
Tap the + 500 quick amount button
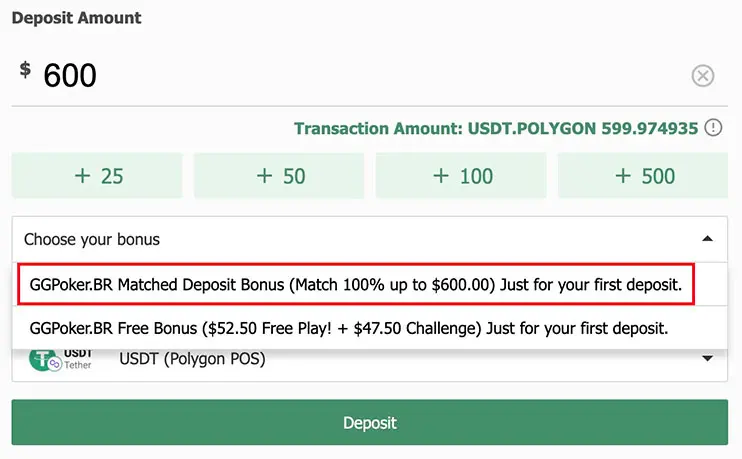643,176
